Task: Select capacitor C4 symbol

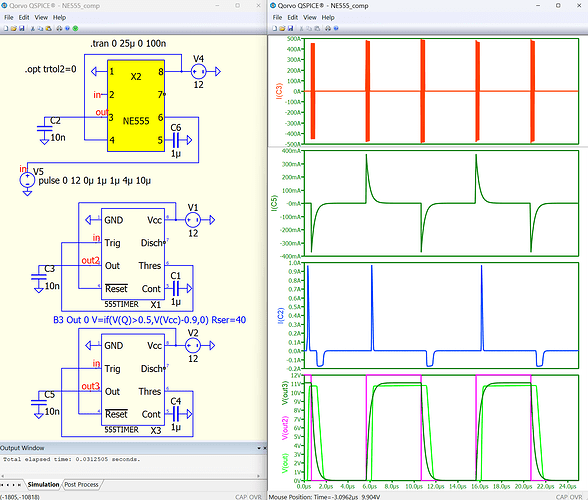Action: pyautogui.click(x=176, y=414)
